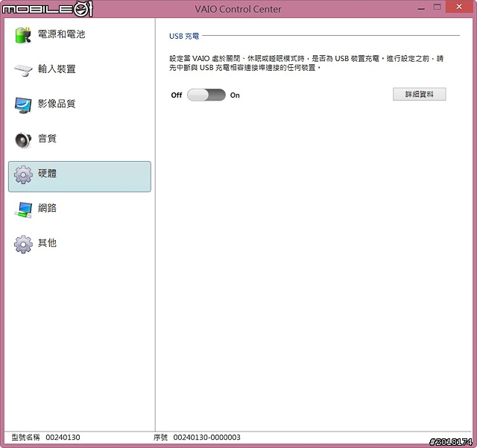Click the serial number 00240130-0000003
This screenshot has height=448, width=477.
pyautogui.click(x=207, y=438)
